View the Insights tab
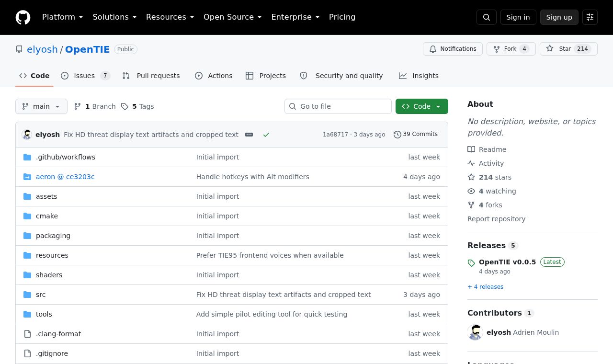This screenshot has width=613, height=364. 419,76
